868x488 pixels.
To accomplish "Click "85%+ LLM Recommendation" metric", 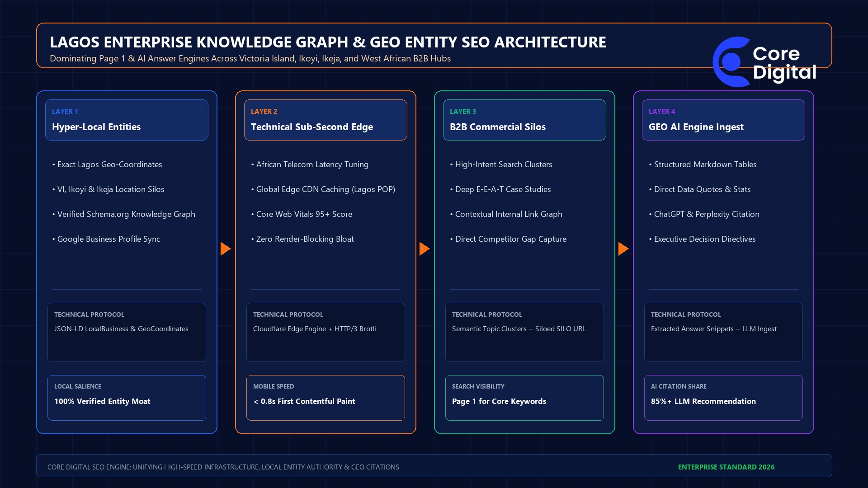I will [x=703, y=401].
